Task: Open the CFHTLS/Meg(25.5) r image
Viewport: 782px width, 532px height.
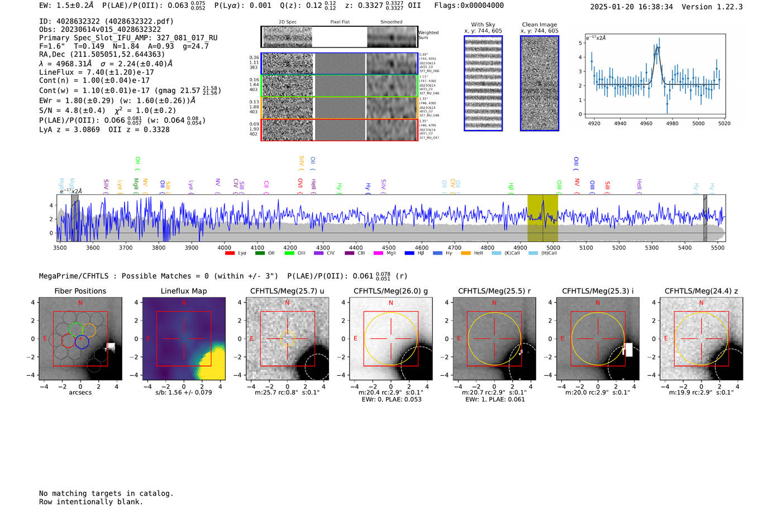Action: click(494, 339)
